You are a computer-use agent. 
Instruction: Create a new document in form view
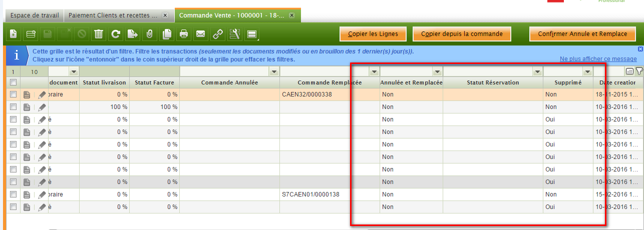click(x=13, y=34)
